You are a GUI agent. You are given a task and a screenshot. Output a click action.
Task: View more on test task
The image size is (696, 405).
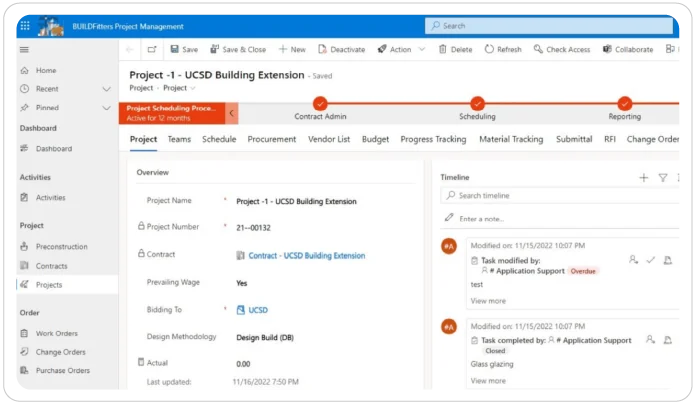point(488,301)
